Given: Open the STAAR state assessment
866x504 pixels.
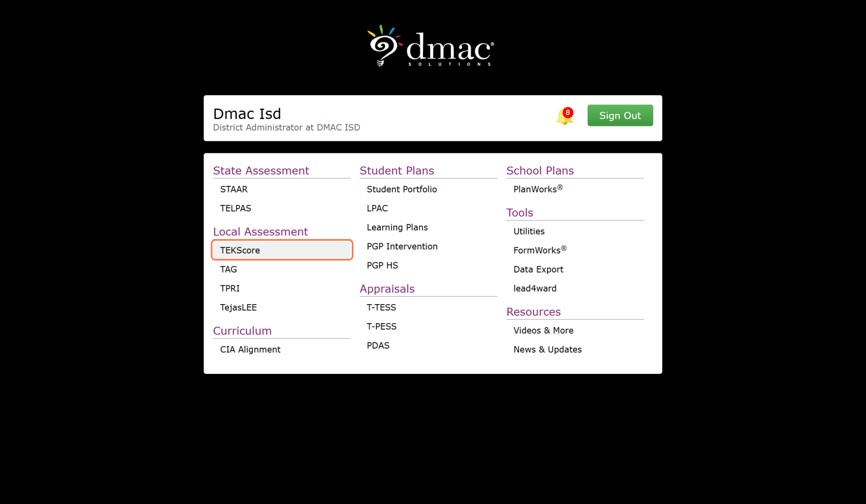Looking at the screenshot, I should (234, 189).
